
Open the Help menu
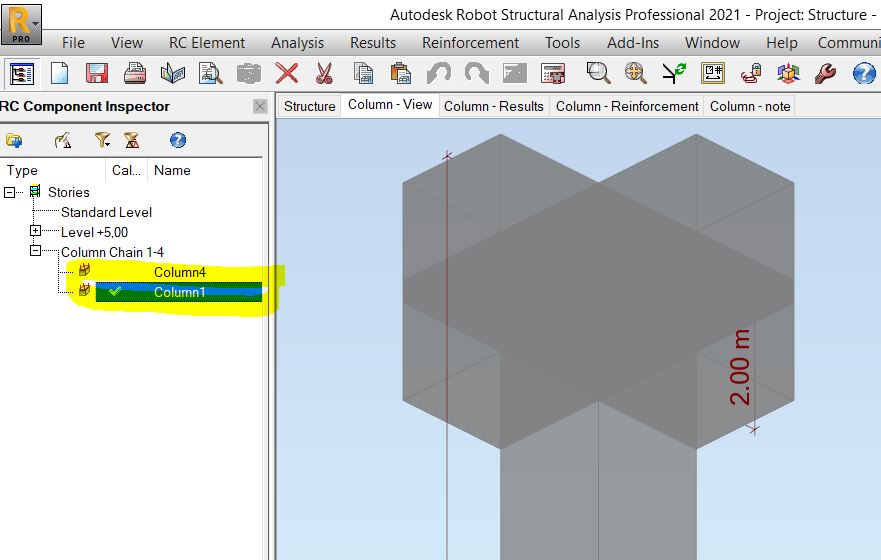click(782, 43)
